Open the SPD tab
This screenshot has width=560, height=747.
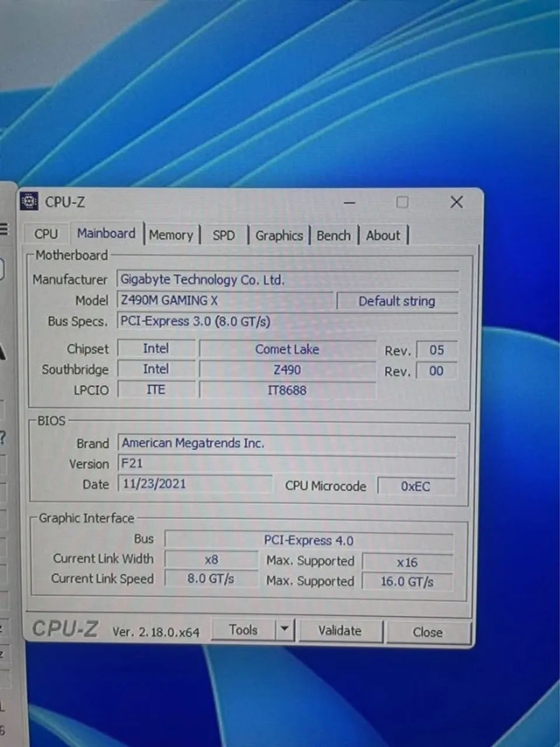pos(224,235)
